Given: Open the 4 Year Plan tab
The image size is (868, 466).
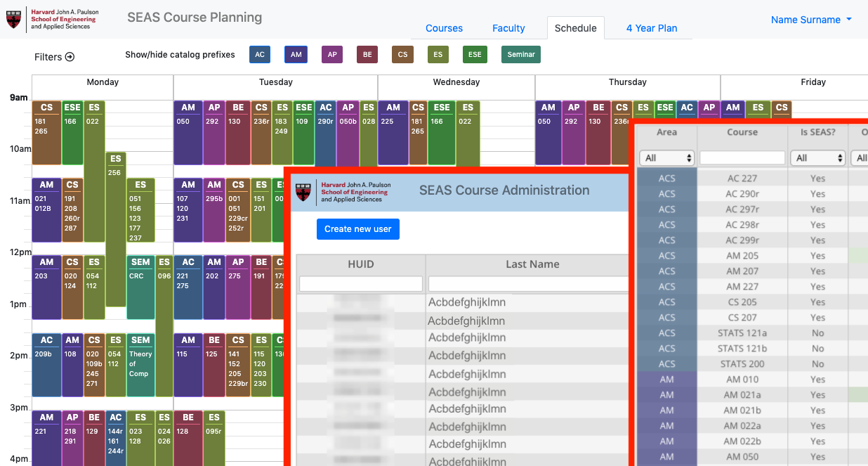Looking at the screenshot, I should click(652, 28).
